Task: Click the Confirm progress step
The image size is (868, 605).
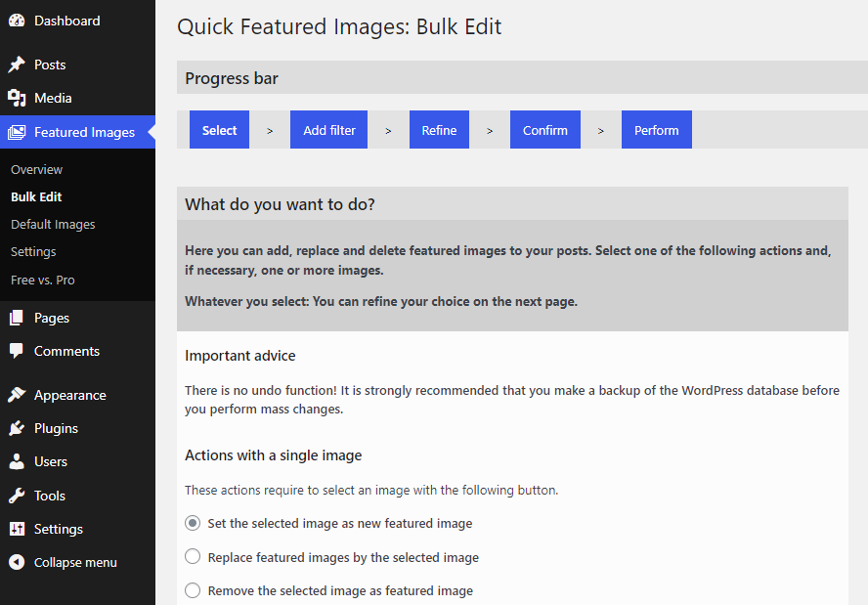Action: [x=545, y=130]
